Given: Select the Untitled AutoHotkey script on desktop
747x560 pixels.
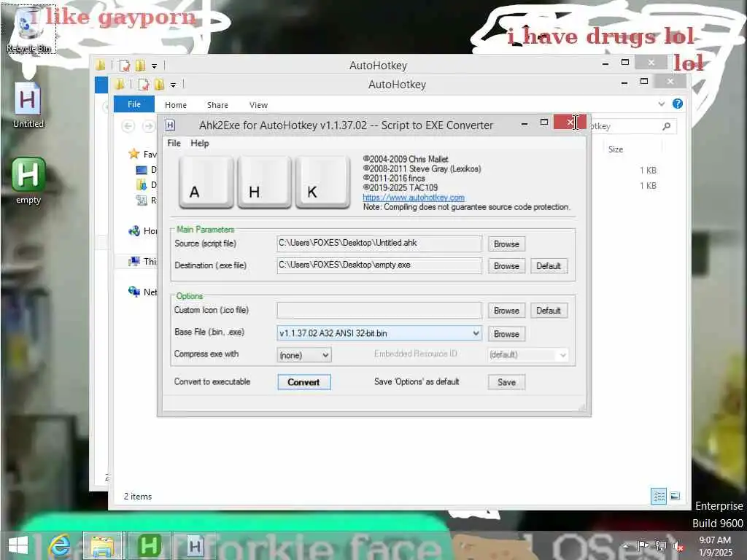Looking at the screenshot, I should click(28, 106).
